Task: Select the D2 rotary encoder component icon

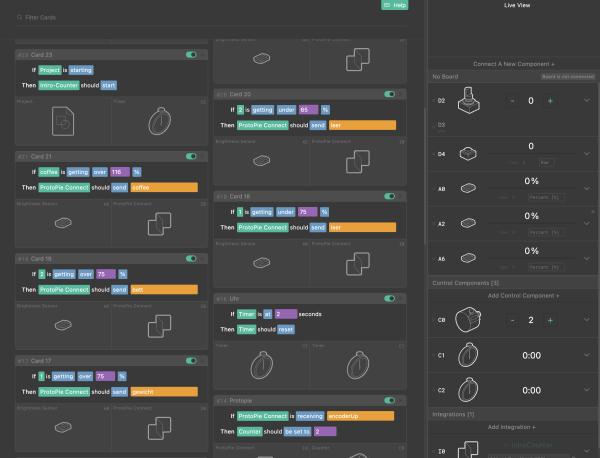Action: coord(468,100)
